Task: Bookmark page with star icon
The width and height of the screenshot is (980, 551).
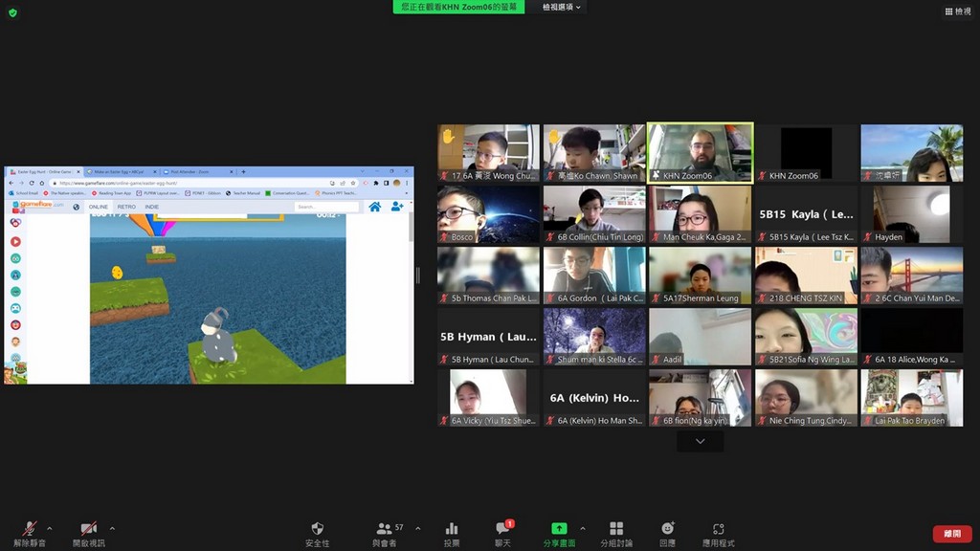Action: 353,183
